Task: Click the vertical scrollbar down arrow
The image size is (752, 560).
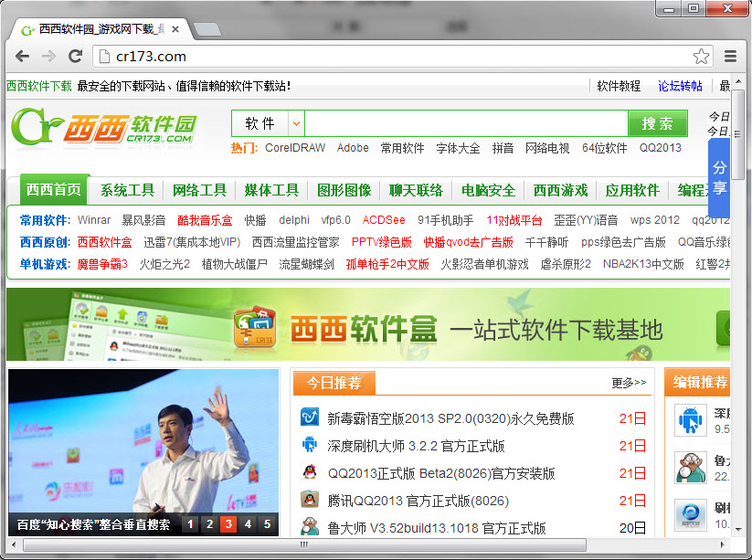Action: pos(738,530)
